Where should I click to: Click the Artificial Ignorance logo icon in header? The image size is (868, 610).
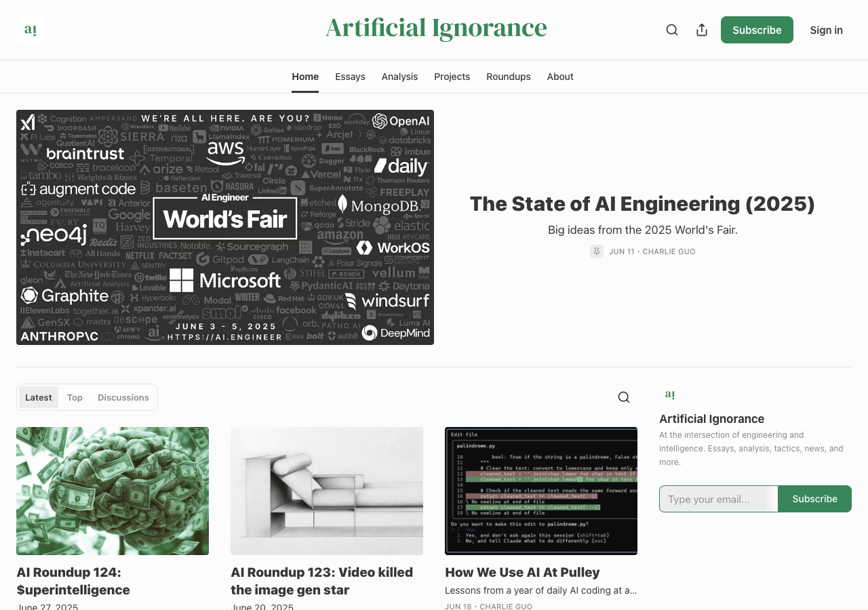pyautogui.click(x=31, y=30)
